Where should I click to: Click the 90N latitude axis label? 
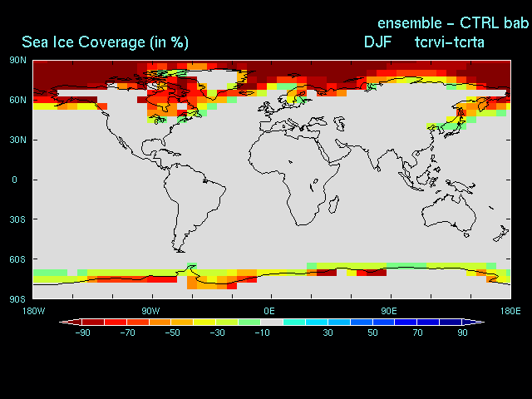(17, 60)
